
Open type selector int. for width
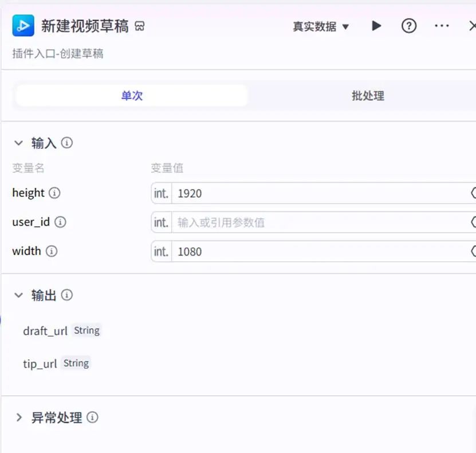point(161,251)
